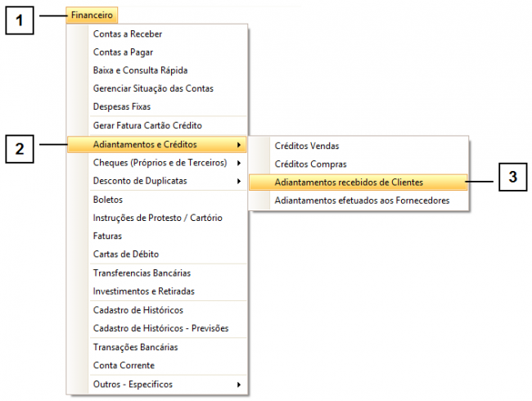Image resolution: width=532 pixels, height=401 pixels.
Task: Open Gerar Fatura Cartão Crédito
Action: coord(147,126)
